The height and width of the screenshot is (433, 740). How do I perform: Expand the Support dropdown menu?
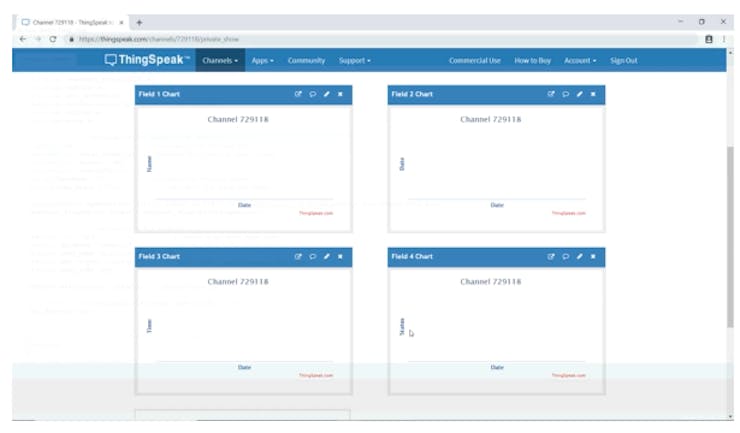click(x=354, y=60)
